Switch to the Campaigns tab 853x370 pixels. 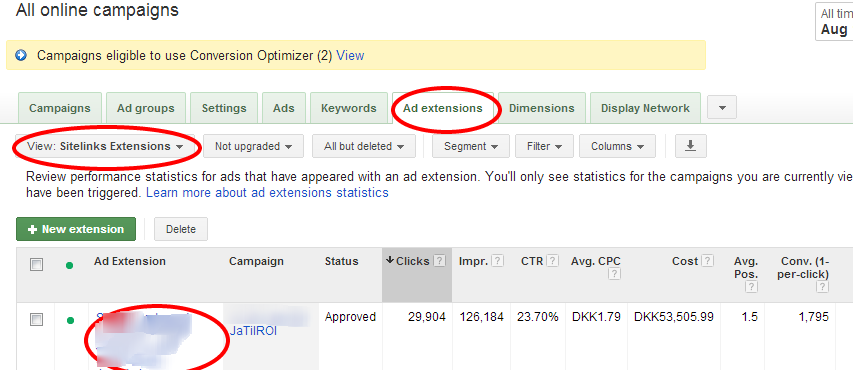tap(59, 108)
